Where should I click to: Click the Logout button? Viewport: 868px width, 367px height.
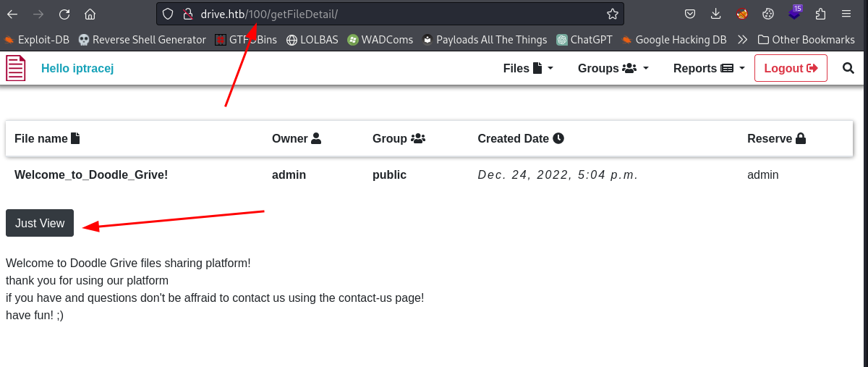[x=790, y=68]
